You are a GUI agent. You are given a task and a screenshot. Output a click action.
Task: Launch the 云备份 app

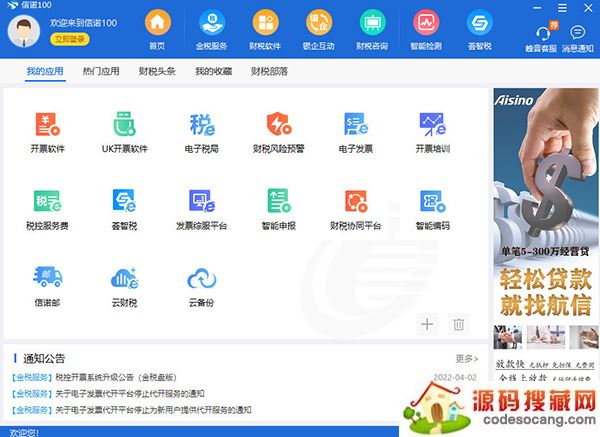tap(202, 287)
